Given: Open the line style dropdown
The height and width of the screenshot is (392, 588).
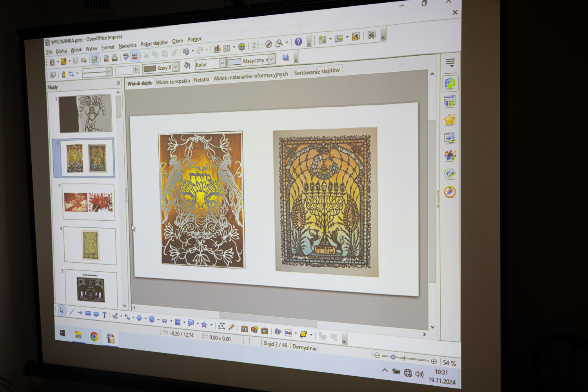Looking at the screenshot, I should tap(109, 71).
